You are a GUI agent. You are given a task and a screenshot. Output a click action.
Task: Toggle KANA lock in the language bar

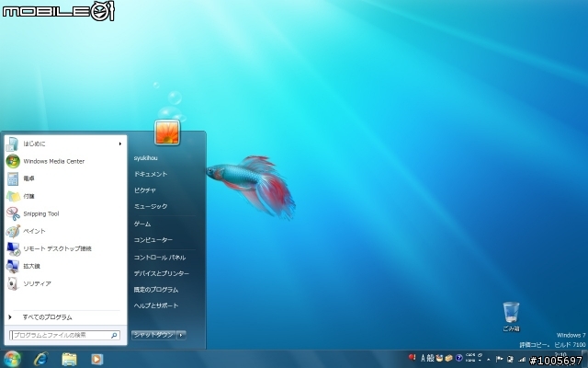click(x=470, y=361)
